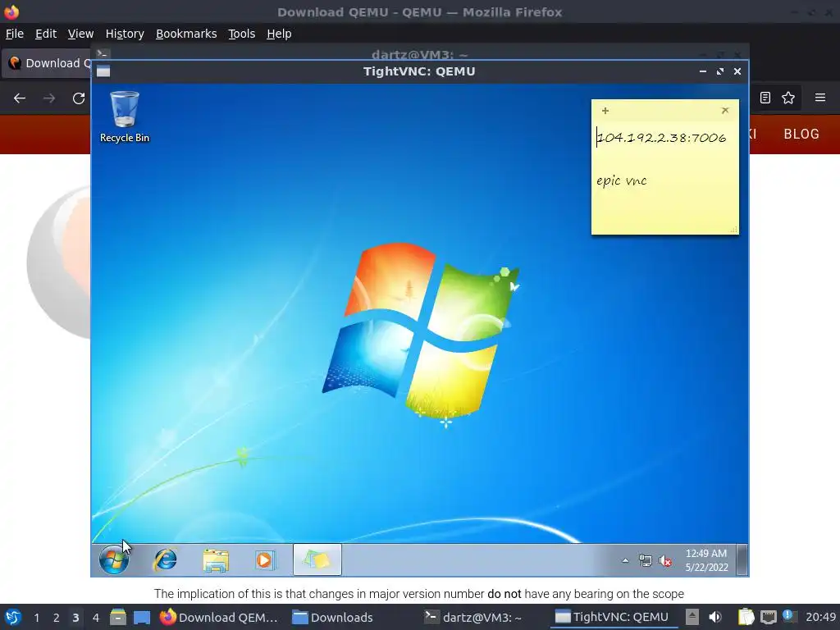The height and width of the screenshot is (630, 840).
Task: Open Firefox File menu
Action: coord(15,34)
